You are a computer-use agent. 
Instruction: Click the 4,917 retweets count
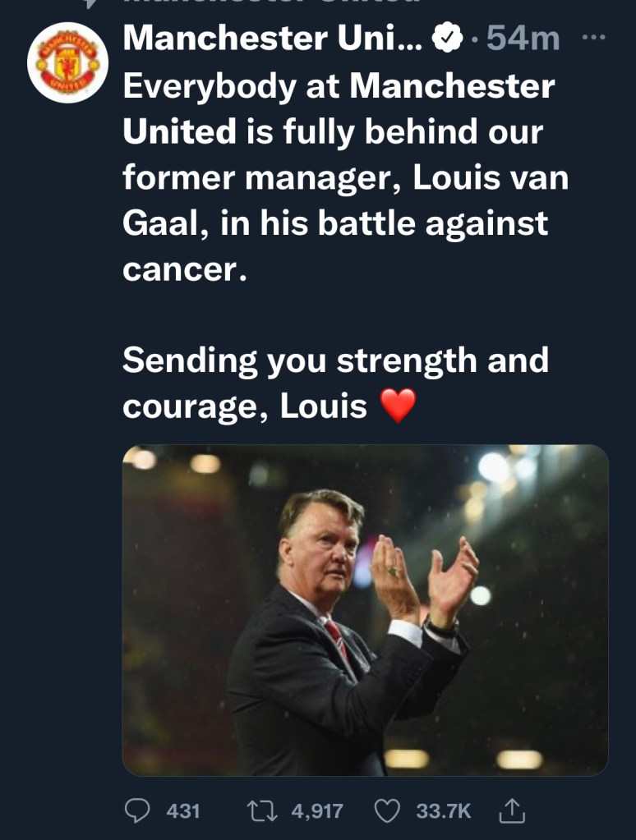[317, 810]
